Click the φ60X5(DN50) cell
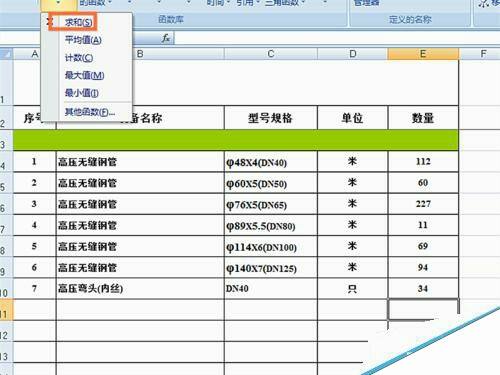Viewport: 500px width, 375px height. pos(271,183)
